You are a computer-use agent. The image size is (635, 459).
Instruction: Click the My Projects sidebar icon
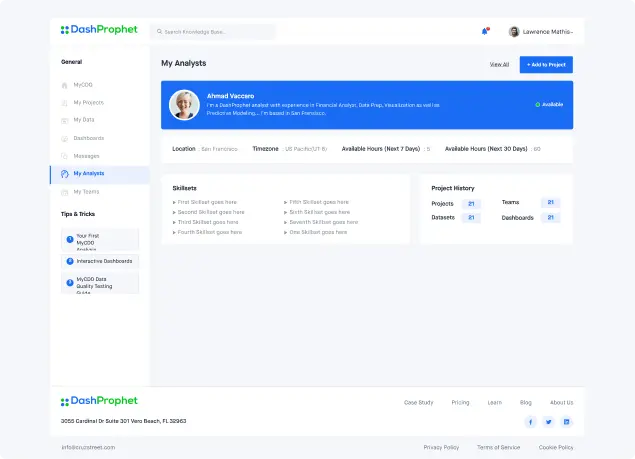point(65,103)
